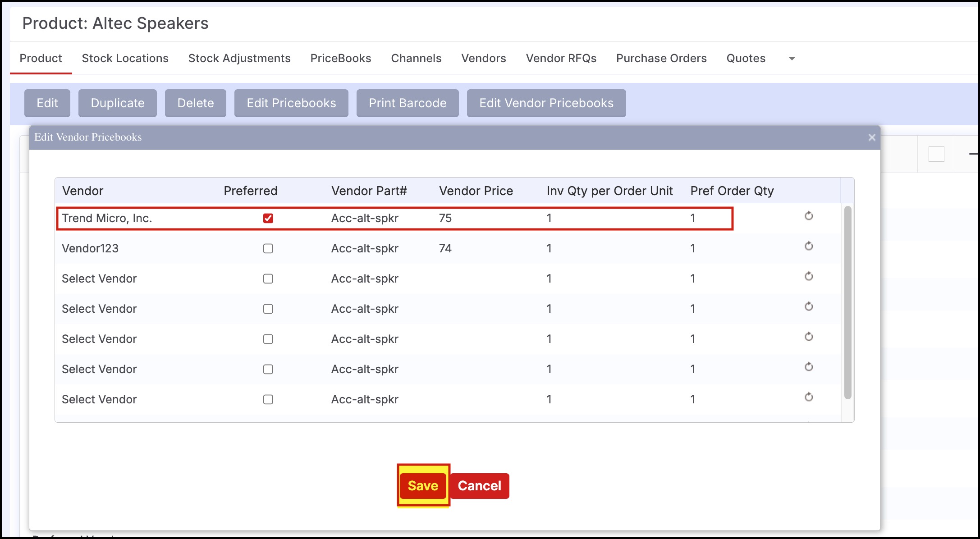The width and height of the screenshot is (980, 539).
Task: Click the Edit product button
Action: (47, 103)
